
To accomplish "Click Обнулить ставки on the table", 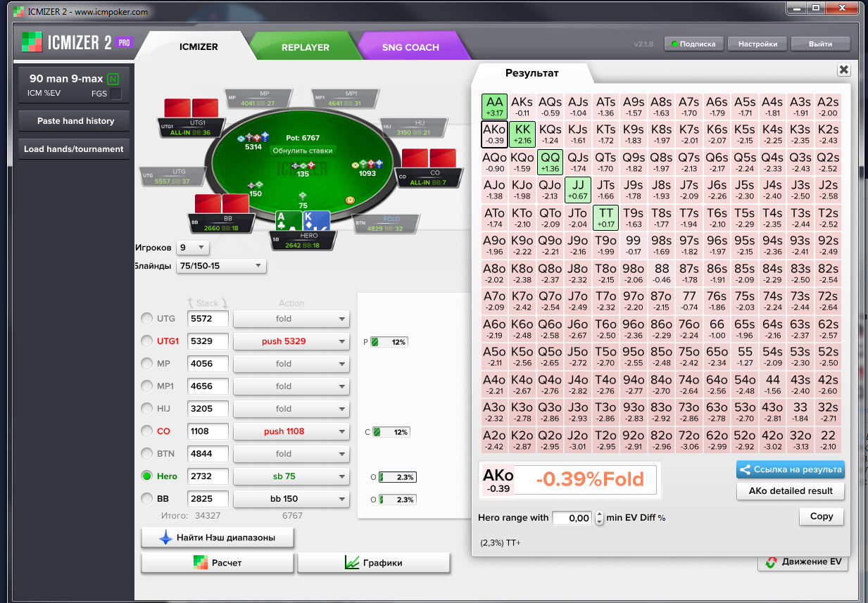I will tap(302, 151).
